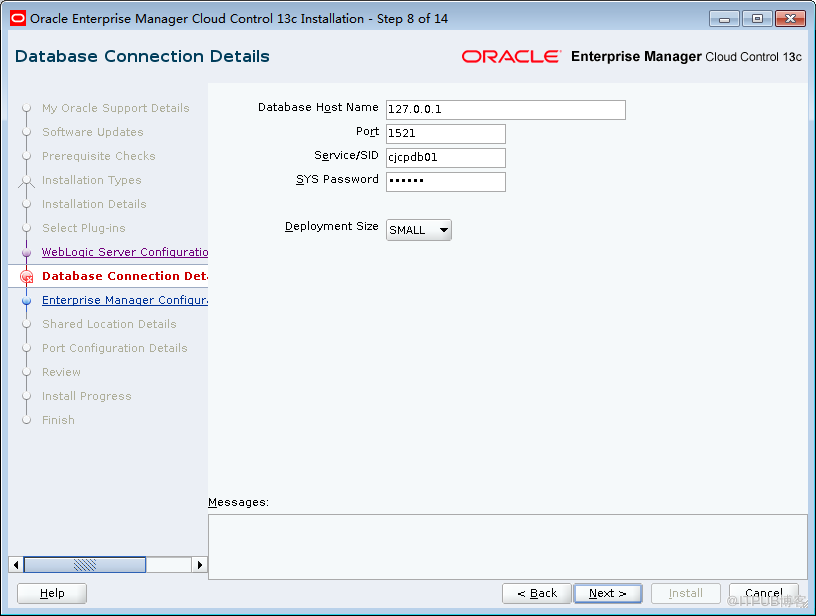Screen dimensions: 816x616
Task: Open WebLogic Server Configuration step link
Action: tap(125, 252)
